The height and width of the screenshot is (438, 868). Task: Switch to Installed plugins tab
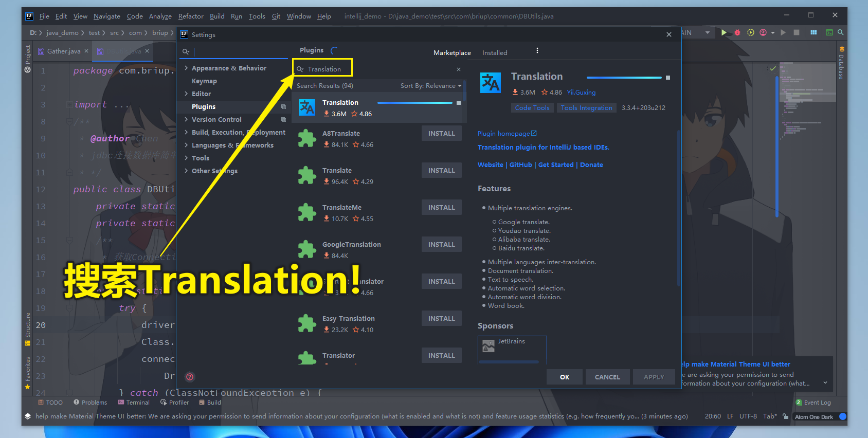(x=495, y=53)
